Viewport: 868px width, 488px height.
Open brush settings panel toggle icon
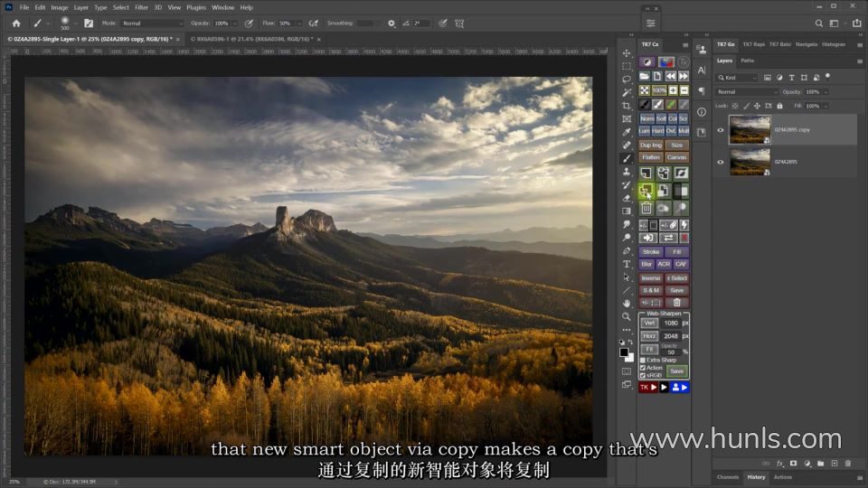[x=89, y=23]
